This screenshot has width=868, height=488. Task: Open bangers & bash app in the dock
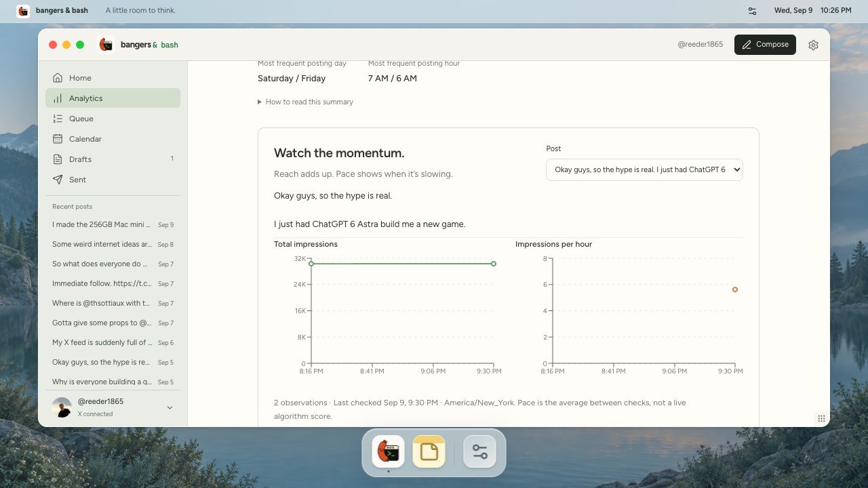click(388, 451)
